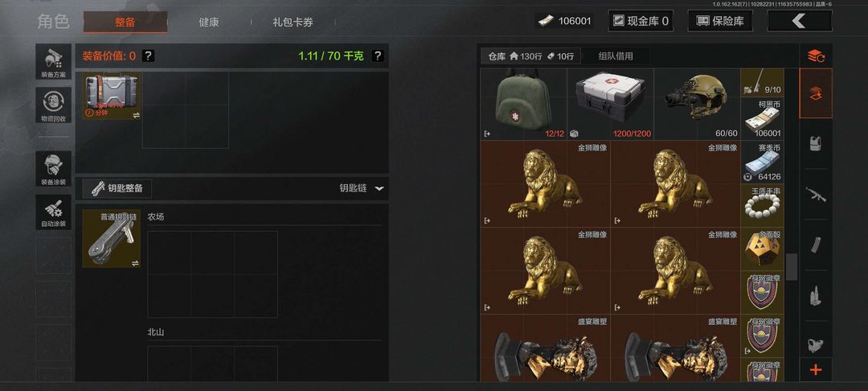Open the 物资回收 recycle icon
Viewport: 868px width, 391px height.
click(54, 105)
